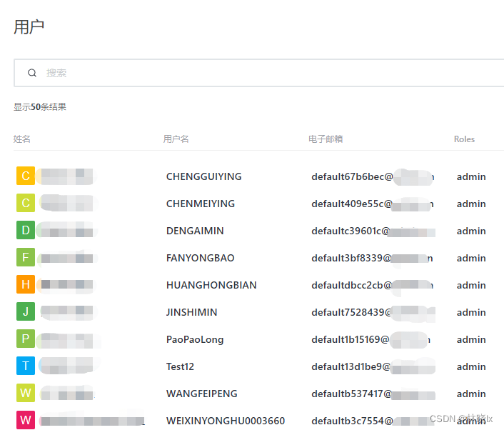This screenshot has height=430, width=504.
Task: Click the magnifier icon in search bar
Action: click(x=32, y=73)
